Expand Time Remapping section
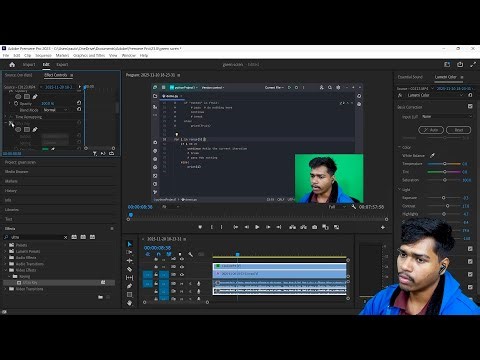This screenshot has height=360, width=480. pyautogui.click(x=6, y=117)
